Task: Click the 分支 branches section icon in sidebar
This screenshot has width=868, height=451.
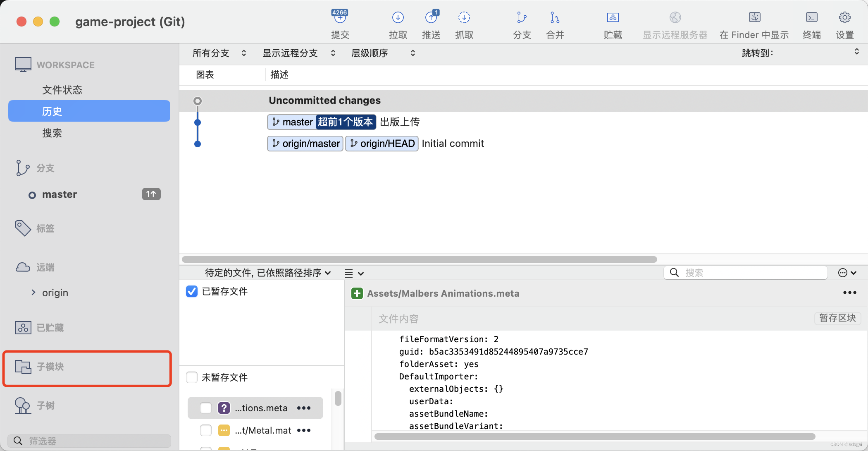Action: [x=22, y=168]
